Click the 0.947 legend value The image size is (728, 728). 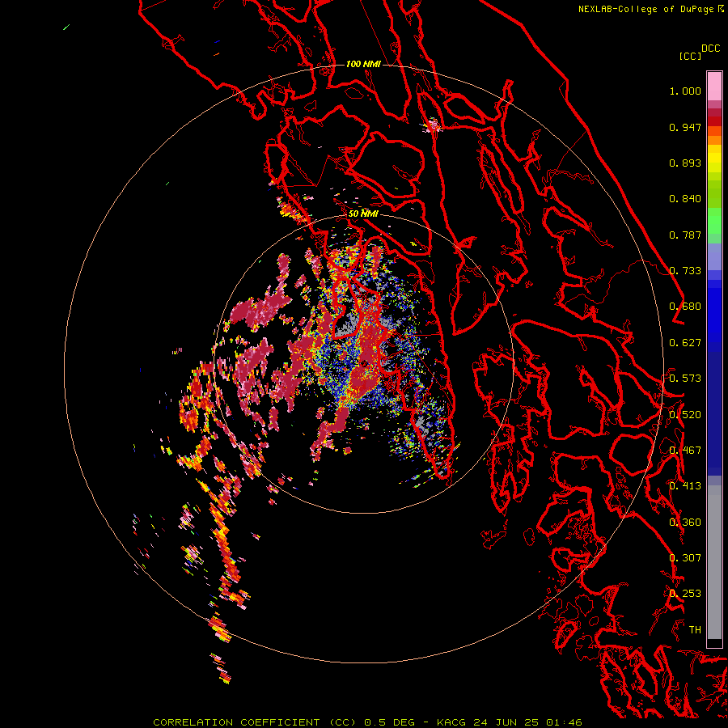pos(685,127)
